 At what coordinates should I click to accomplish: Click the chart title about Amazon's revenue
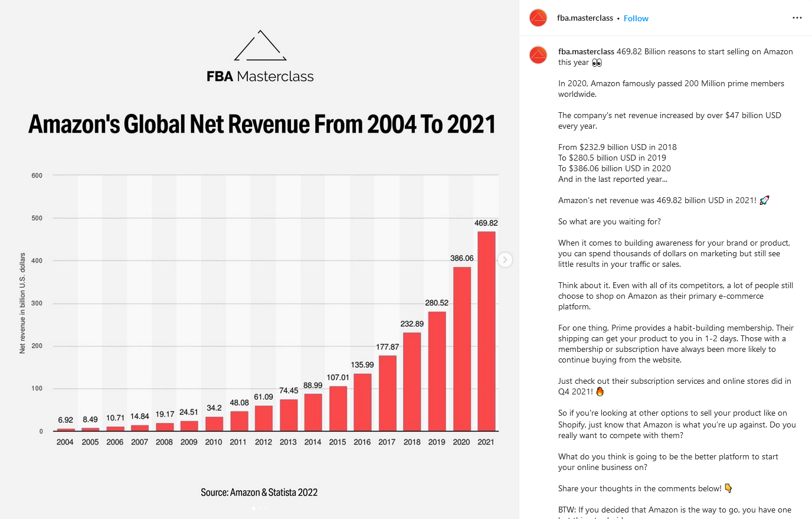click(x=262, y=124)
